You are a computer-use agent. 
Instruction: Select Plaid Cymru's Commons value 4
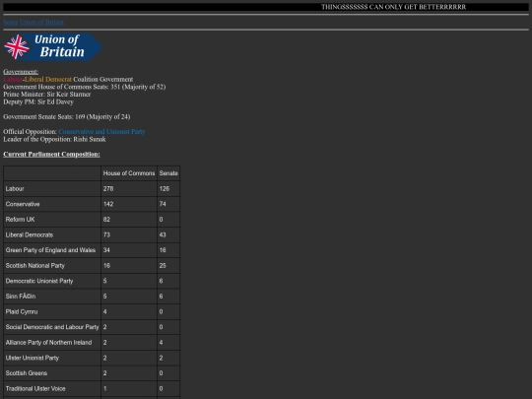tap(104, 311)
